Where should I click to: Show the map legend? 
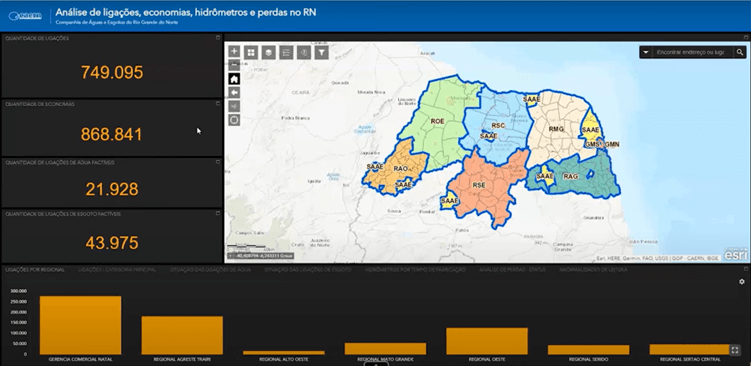coord(286,52)
